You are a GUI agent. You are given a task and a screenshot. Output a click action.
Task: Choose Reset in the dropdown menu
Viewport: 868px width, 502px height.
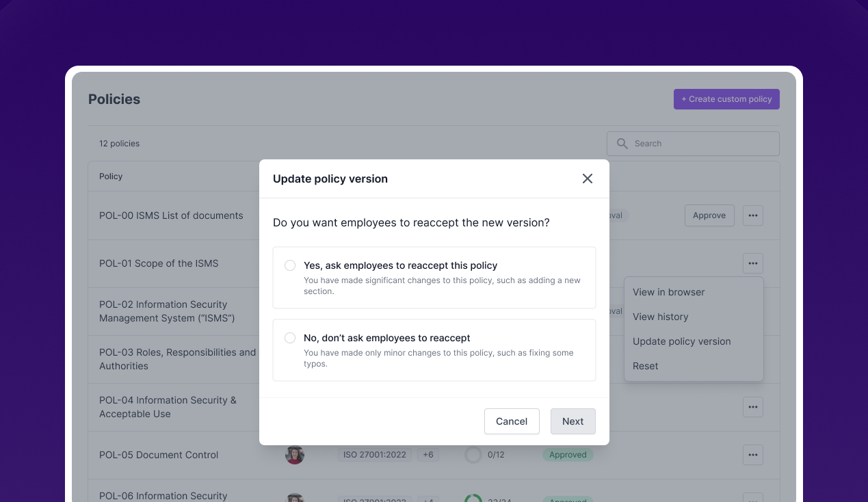coord(645,366)
